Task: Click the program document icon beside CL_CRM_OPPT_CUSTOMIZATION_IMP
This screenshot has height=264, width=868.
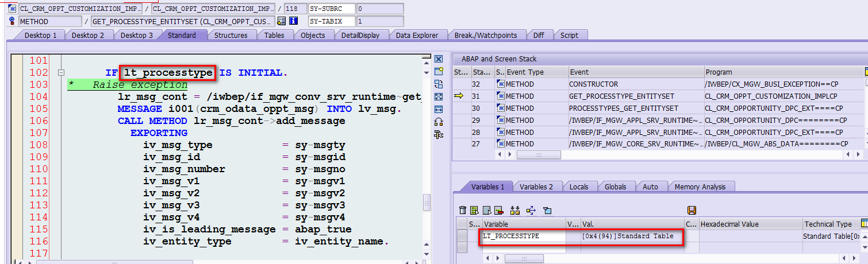Action: pyautogui.click(x=13, y=9)
